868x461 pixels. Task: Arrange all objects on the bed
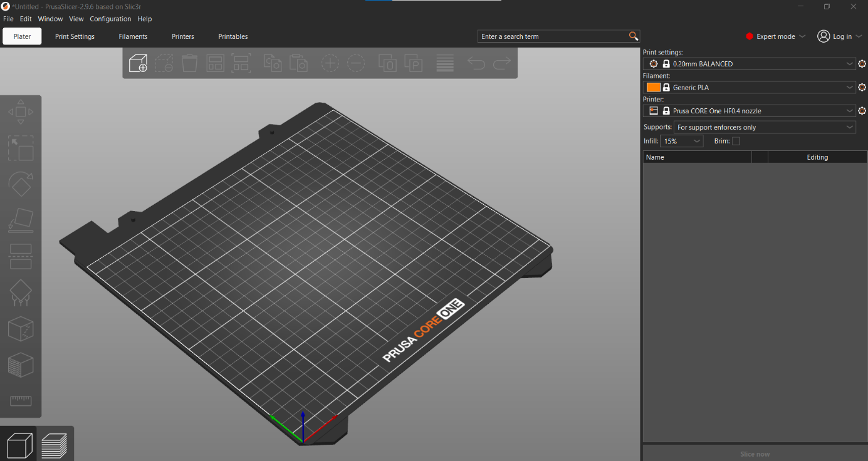point(216,63)
